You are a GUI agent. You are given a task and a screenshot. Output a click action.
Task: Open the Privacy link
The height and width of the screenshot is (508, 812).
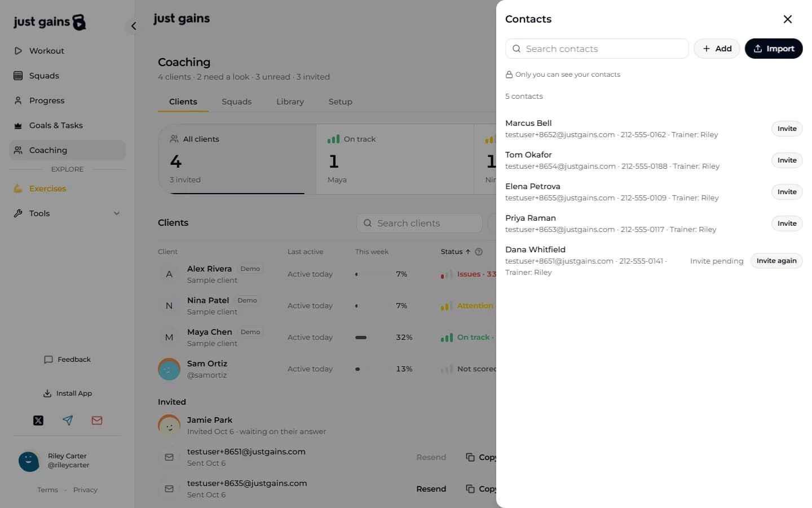tap(85, 490)
